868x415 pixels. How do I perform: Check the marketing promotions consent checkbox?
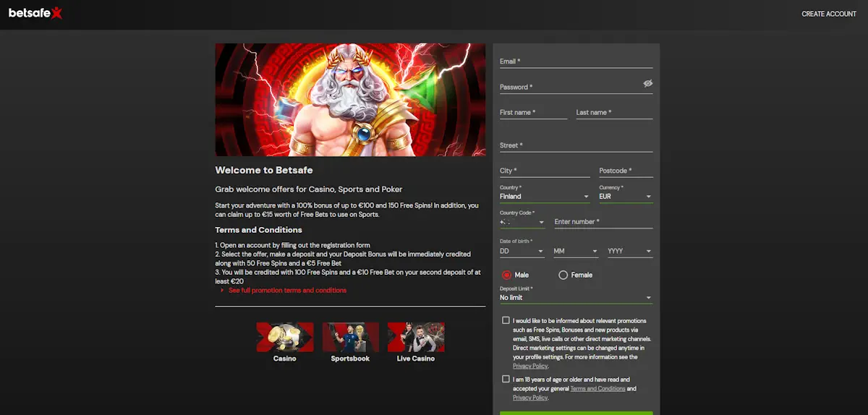(506, 320)
